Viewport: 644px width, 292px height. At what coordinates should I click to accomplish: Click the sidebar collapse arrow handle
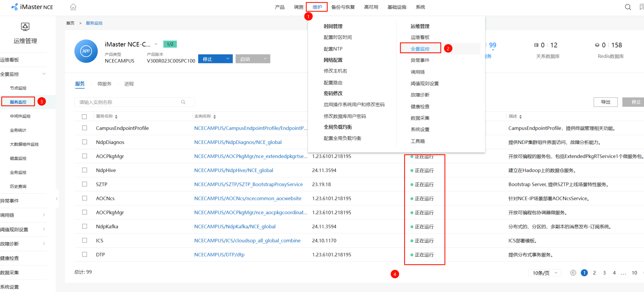pyautogui.click(x=57, y=199)
